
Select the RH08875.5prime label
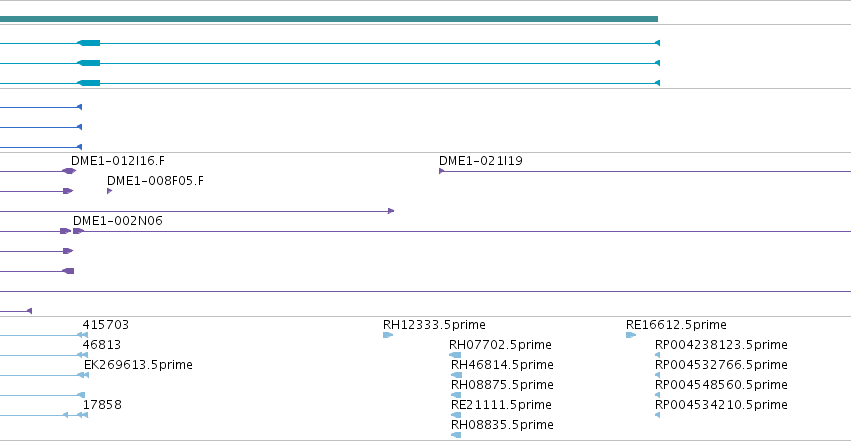coord(502,385)
